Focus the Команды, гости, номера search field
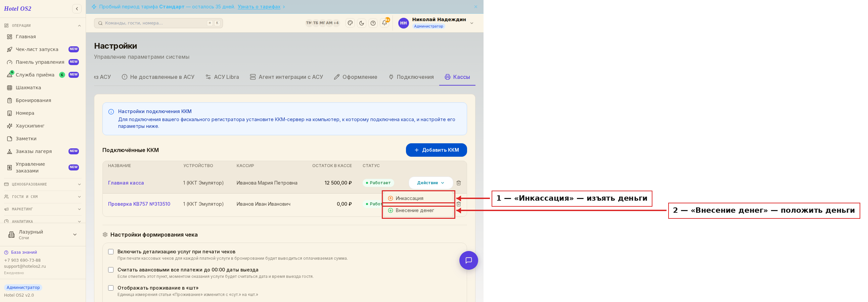The image size is (868, 302). [x=158, y=23]
